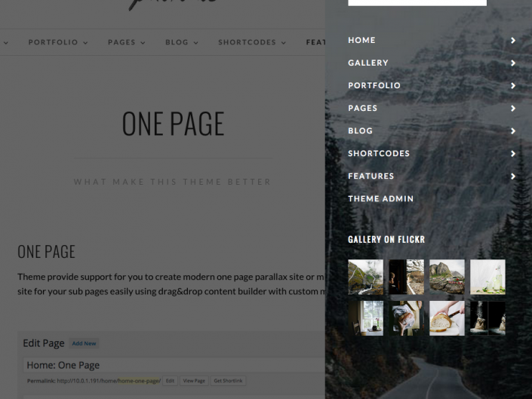Expand the Pages arrow in side panel
The height and width of the screenshot is (399, 532).
point(513,108)
